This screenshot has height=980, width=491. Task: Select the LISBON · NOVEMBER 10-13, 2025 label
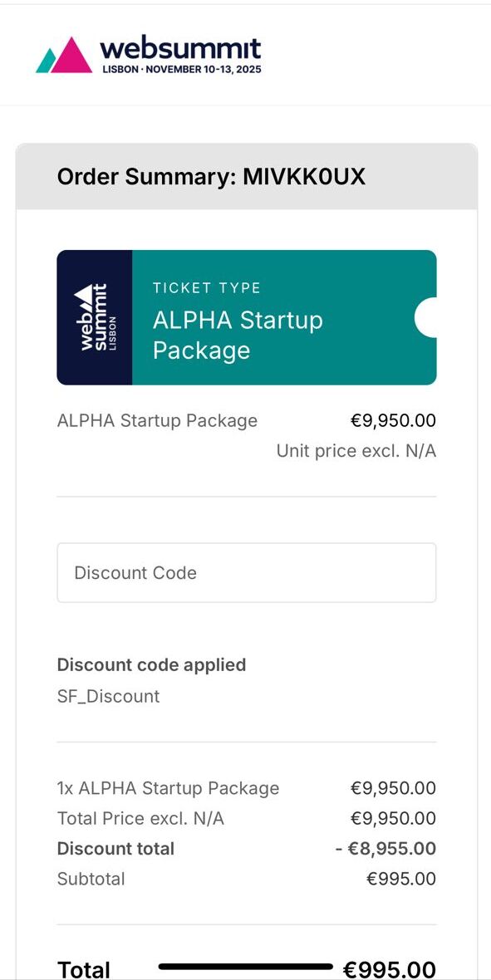coord(179,70)
